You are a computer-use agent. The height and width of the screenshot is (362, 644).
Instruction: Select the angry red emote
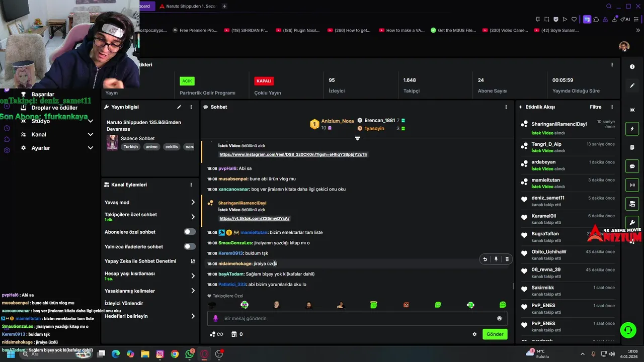tap(406, 305)
